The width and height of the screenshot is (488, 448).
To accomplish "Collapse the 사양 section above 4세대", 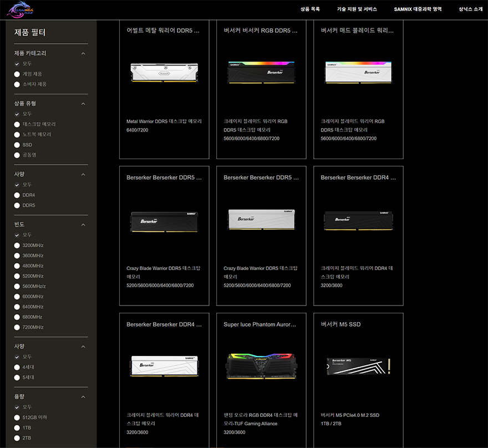I will pos(83,347).
